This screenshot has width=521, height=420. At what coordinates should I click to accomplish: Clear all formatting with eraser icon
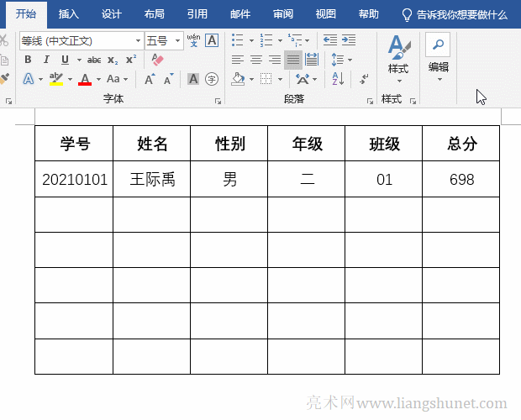tap(157, 60)
